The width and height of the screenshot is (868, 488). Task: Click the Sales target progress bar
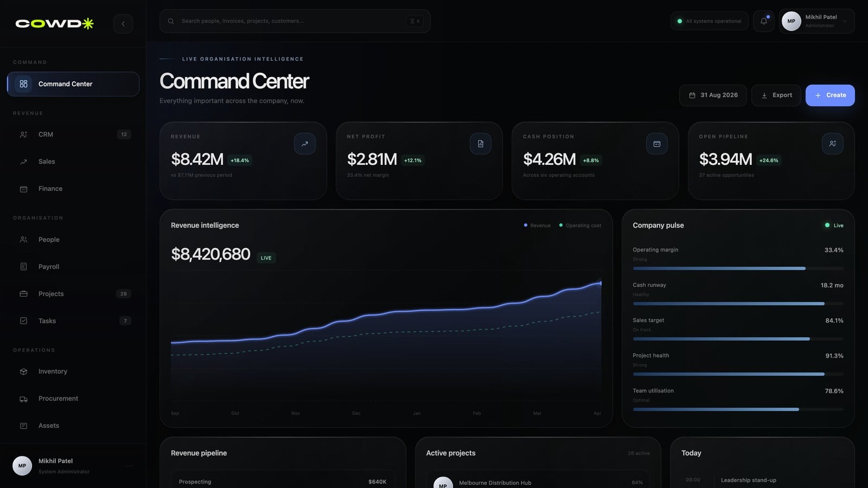click(738, 339)
